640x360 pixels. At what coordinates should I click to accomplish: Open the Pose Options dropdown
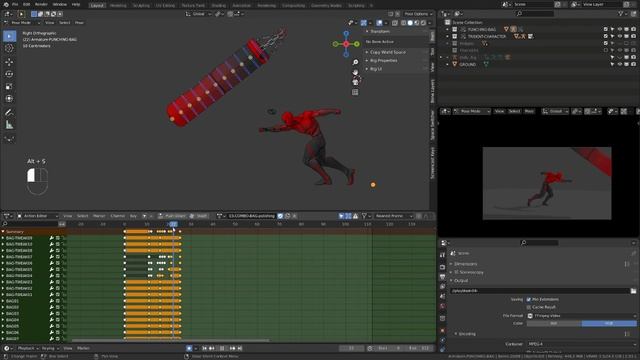[418, 14]
